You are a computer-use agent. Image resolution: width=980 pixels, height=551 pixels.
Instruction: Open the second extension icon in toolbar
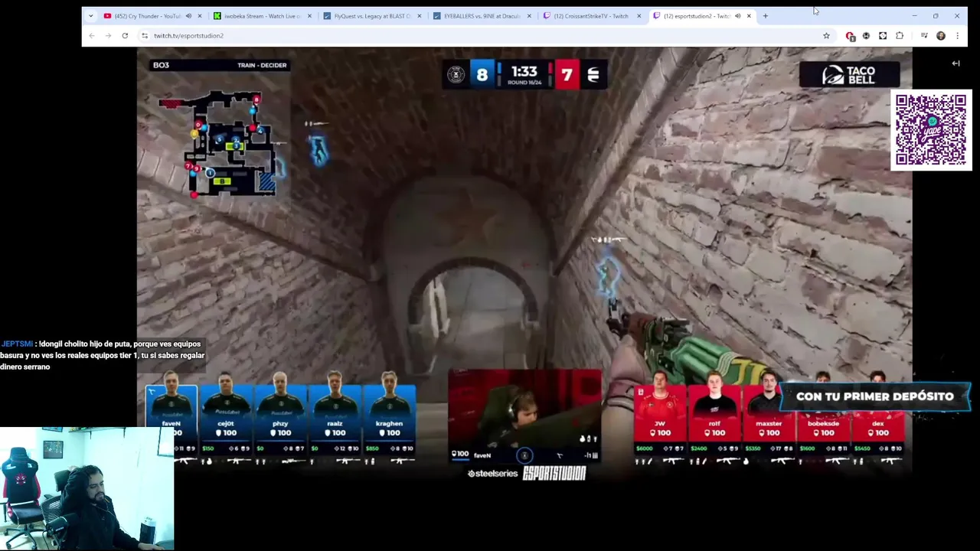(866, 36)
